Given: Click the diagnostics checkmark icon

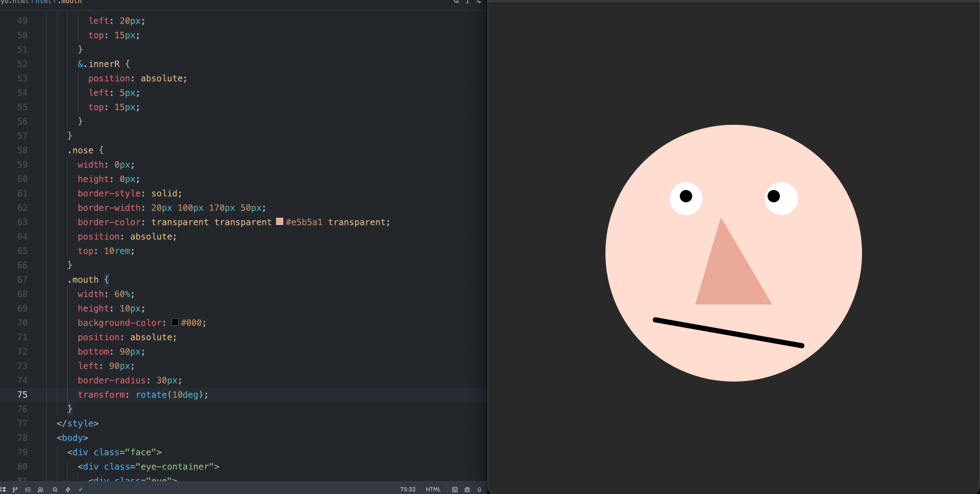Looking at the screenshot, I should pyautogui.click(x=81, y=489).
